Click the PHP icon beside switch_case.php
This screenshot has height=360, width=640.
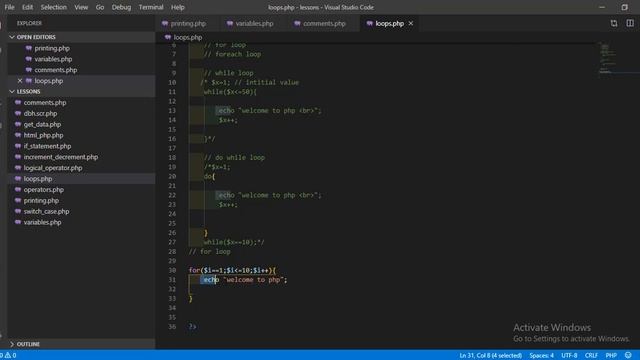[18, 211]
